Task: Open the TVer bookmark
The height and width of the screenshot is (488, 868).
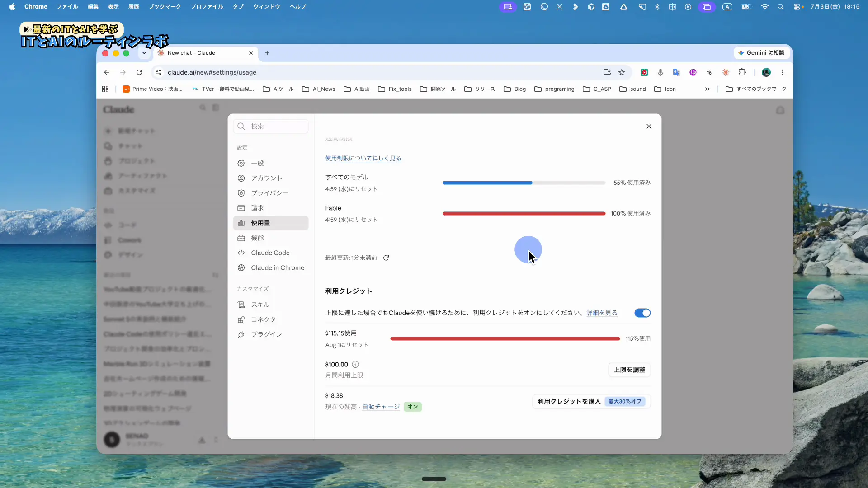Action: [x=223, y=89]
